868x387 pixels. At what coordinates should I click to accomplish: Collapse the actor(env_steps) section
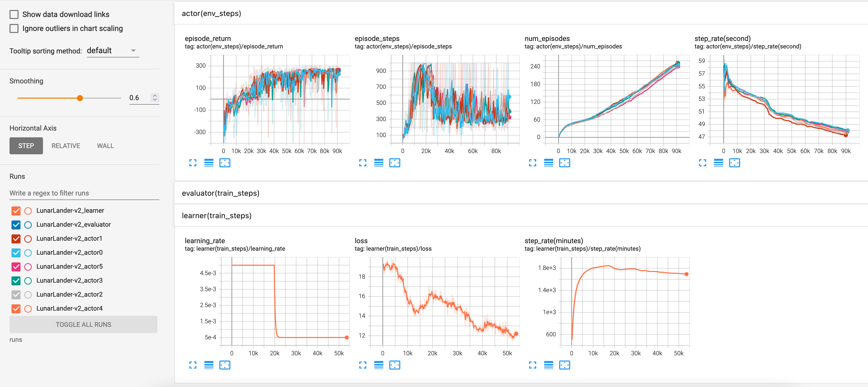coord(521,13)
